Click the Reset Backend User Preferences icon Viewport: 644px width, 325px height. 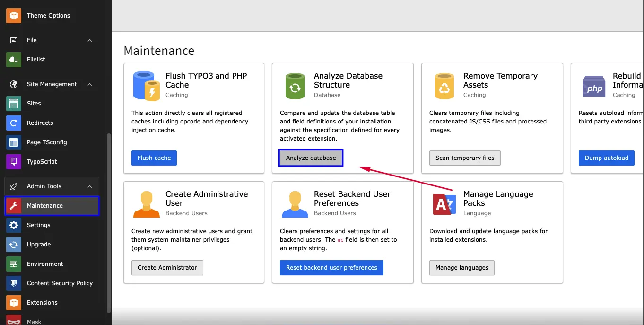pyautogui.click(x=295, y=204)
